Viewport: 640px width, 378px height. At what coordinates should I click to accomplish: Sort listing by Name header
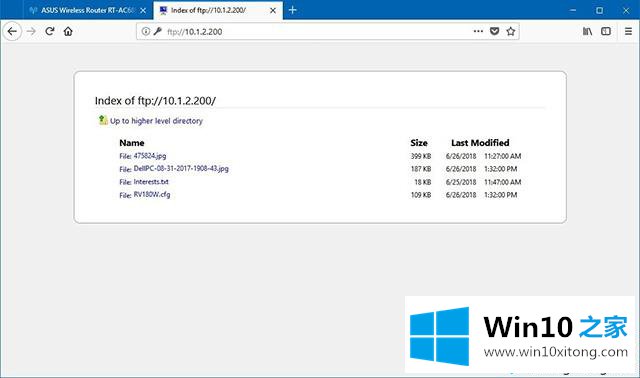tap(131, 143)
